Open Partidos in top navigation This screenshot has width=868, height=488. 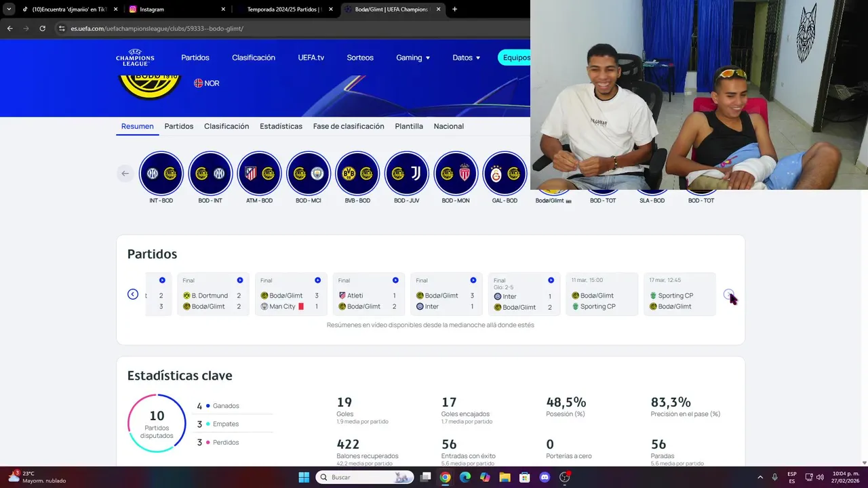point(195,58)
